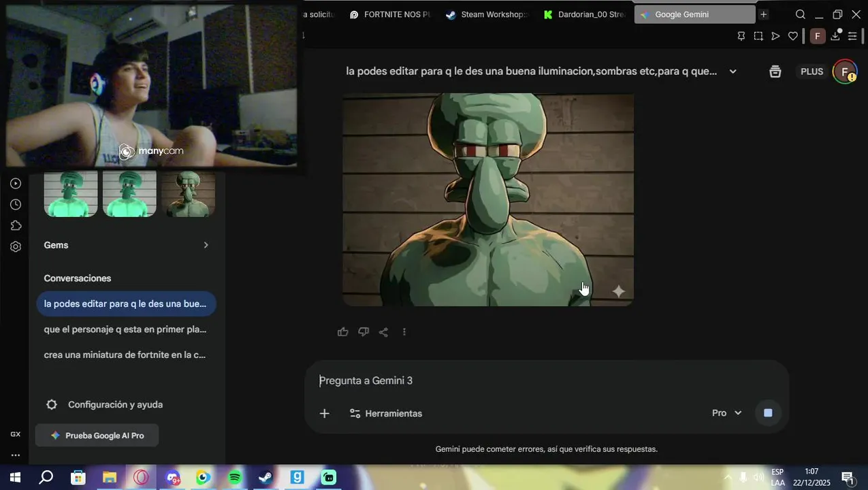Share the generated response

pos(383,332)
